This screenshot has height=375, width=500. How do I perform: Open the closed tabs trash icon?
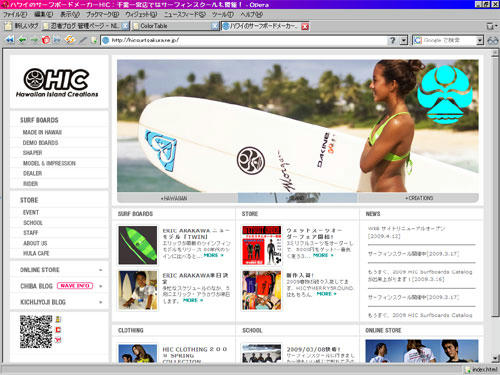(490, 26)
